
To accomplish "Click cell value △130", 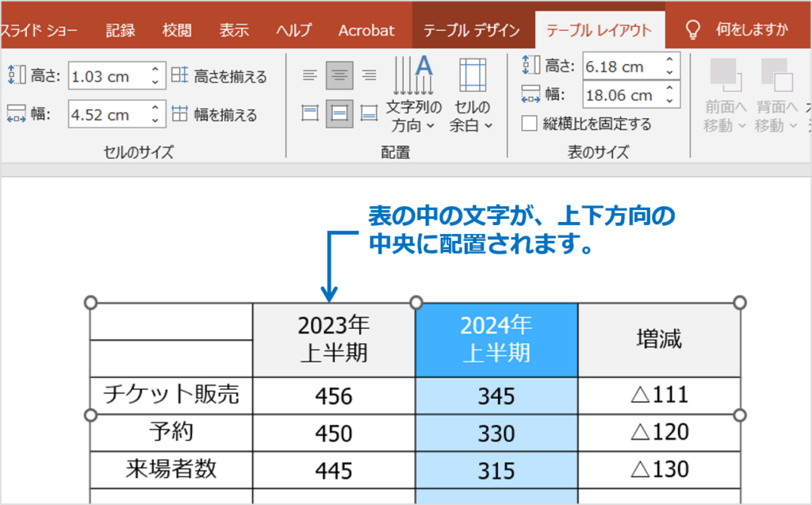I will pyautogui.click(x=659, y=469).
